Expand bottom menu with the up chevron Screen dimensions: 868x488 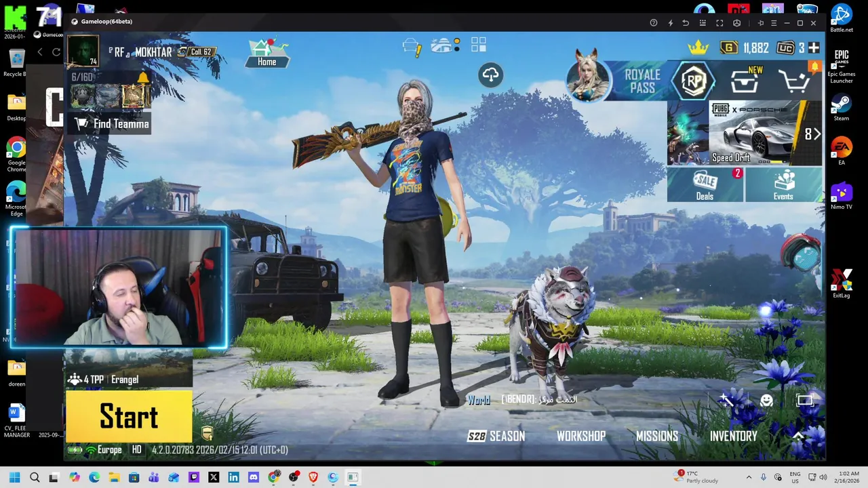point(798,436)
